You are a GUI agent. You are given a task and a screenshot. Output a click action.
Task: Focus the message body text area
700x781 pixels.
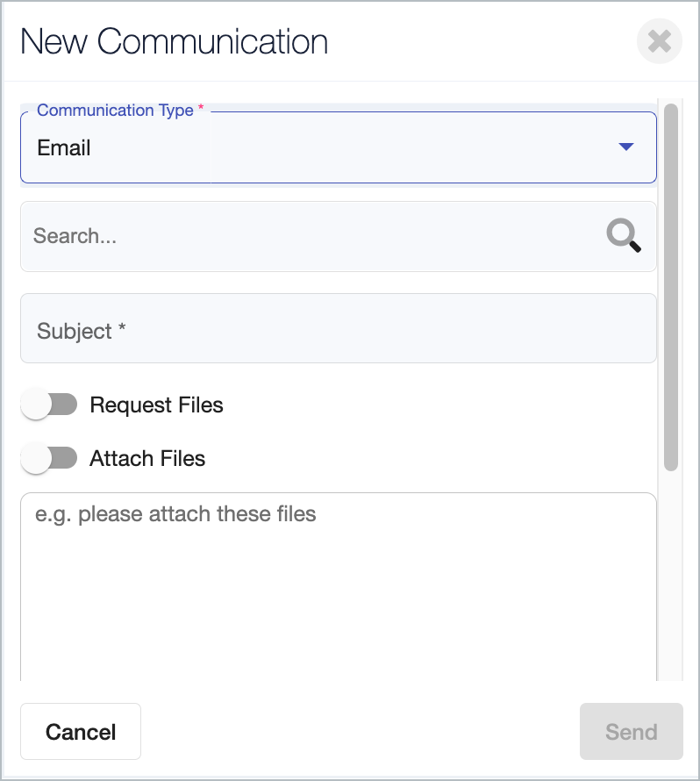339,587
